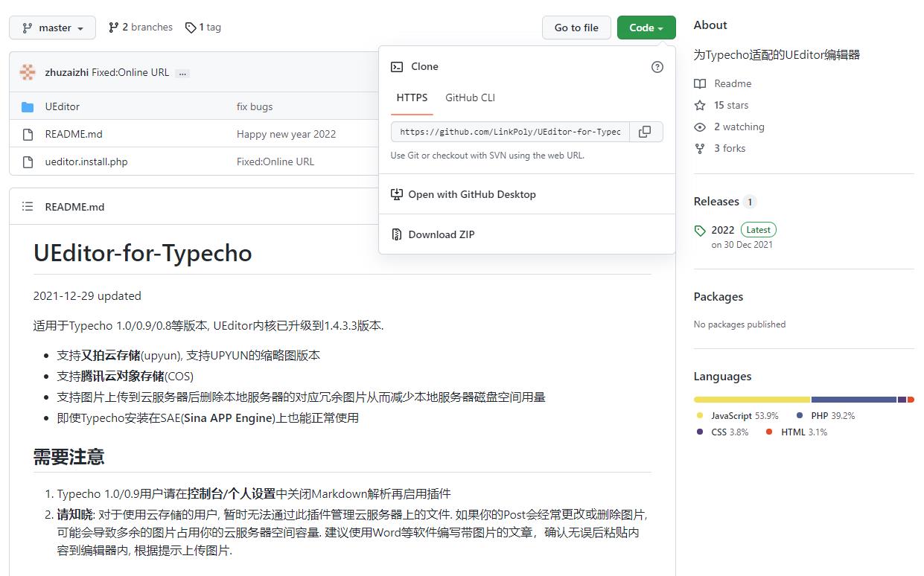Image resolution: width=924 pixels, height=576 pixels.
Task: Open the ueditor.install.php file
Action: click(86, 161)
